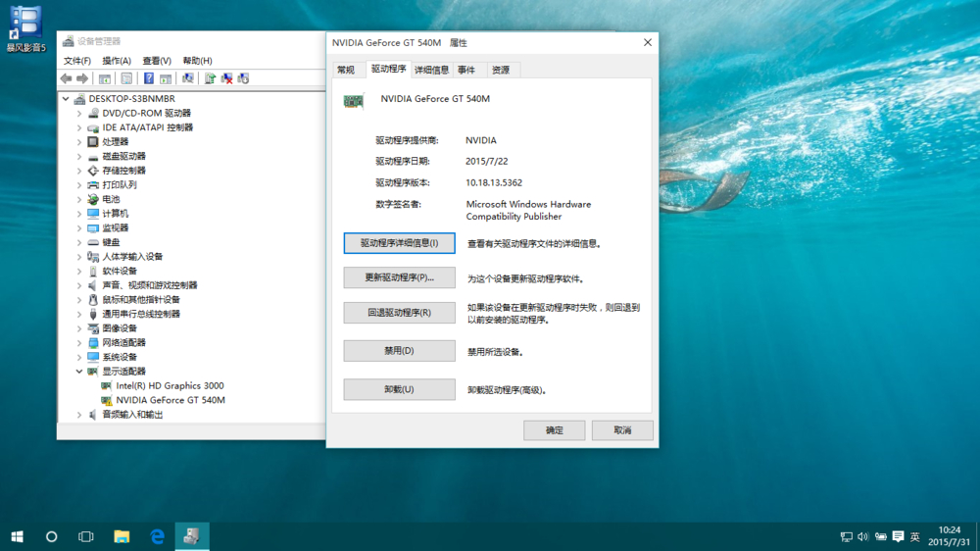The height and width of the screenshot is (551, 980).
Task: Switch to the 详细信息 tab
Action: point(432,70)
